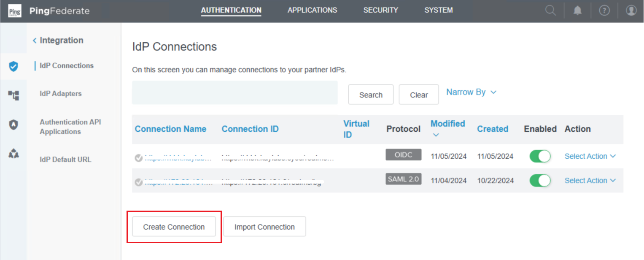
Task: Click the search magnifier icon in header
Action: [550, 11]
